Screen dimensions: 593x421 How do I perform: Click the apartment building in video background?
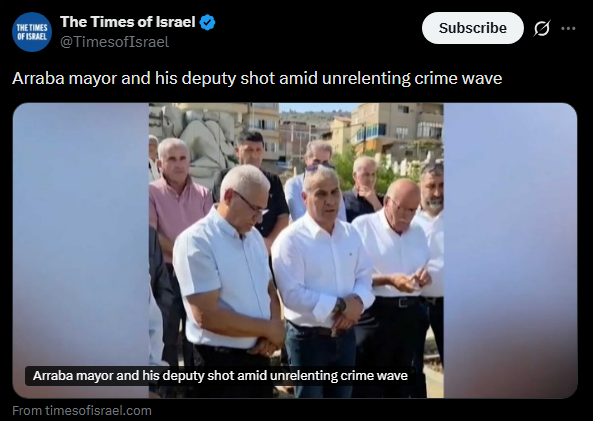(397, 127)
